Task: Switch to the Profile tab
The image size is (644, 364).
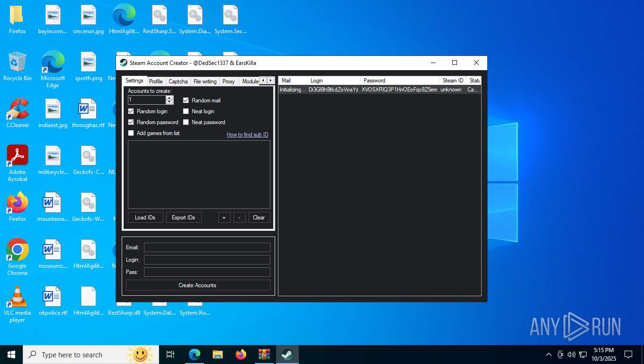Action: pyautogui.click(x=156, y=82)
